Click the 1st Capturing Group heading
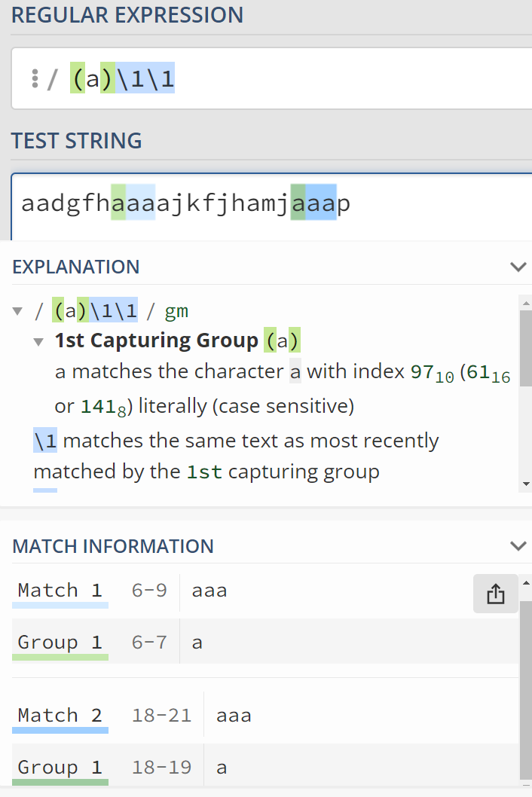The image size is (532, 797). (156, 341)
